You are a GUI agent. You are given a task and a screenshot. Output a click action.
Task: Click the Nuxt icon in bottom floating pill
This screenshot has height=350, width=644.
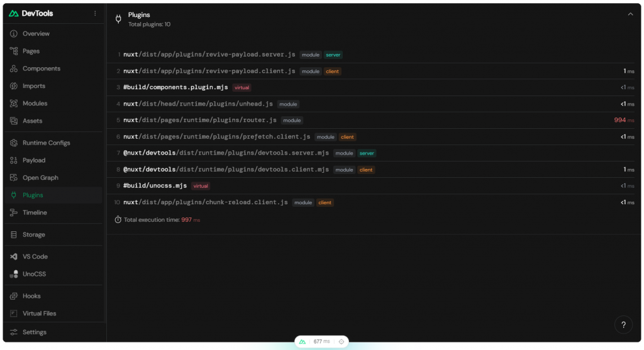click(303, 341)
